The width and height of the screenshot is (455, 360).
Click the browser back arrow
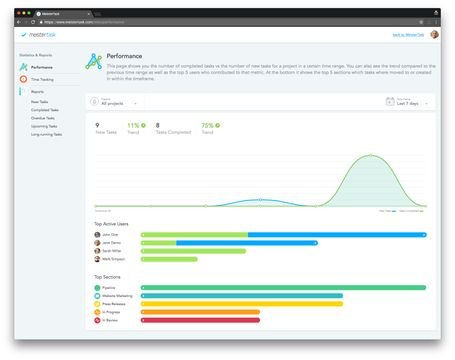point(19,22)
